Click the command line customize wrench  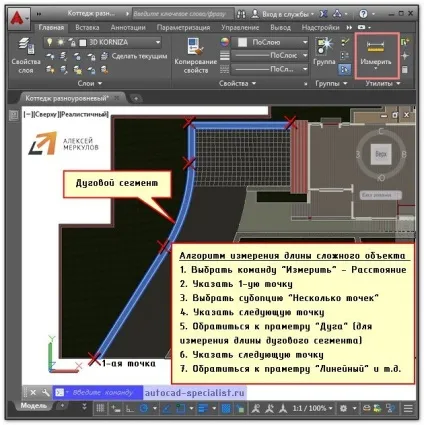click(46, 393)
